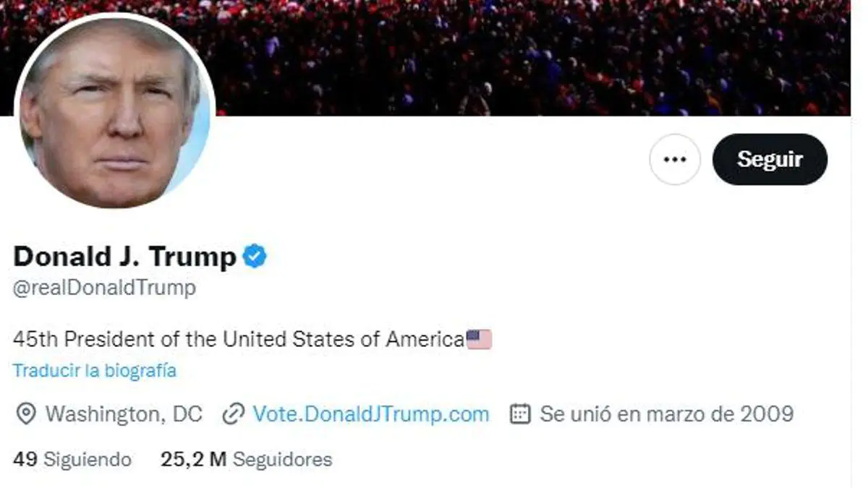
Task: Follow the account with Seguir button
Action: [x=770, y=159]
